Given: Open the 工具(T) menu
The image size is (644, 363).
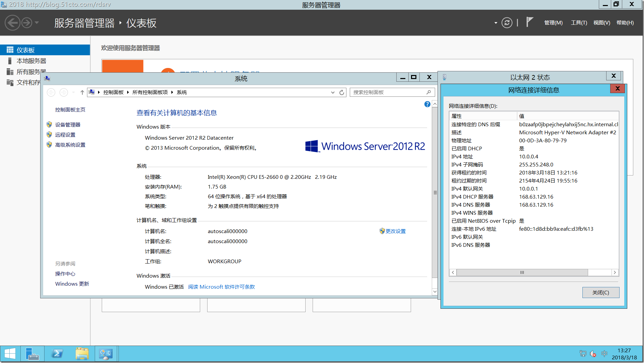Looking at the screenshot, I should 579,23.
